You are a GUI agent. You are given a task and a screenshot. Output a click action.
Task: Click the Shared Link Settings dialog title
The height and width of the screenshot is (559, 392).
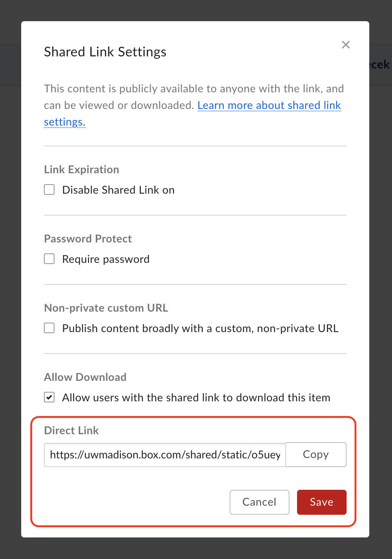(105, 52)
